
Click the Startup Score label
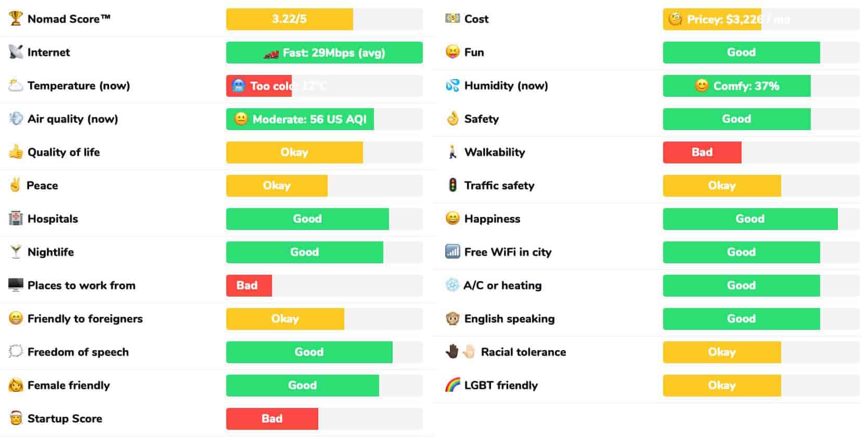coord(65,419)
